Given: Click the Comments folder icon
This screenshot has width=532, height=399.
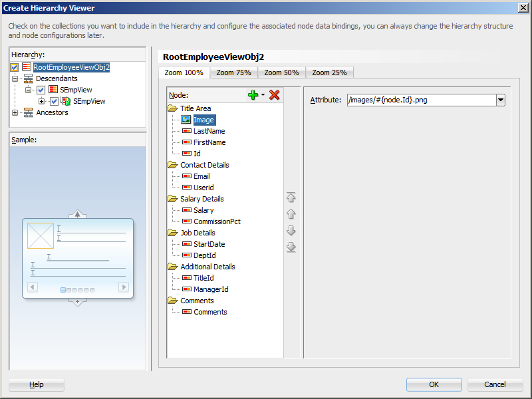Looking at the screenshot, I should pos(173,301).
